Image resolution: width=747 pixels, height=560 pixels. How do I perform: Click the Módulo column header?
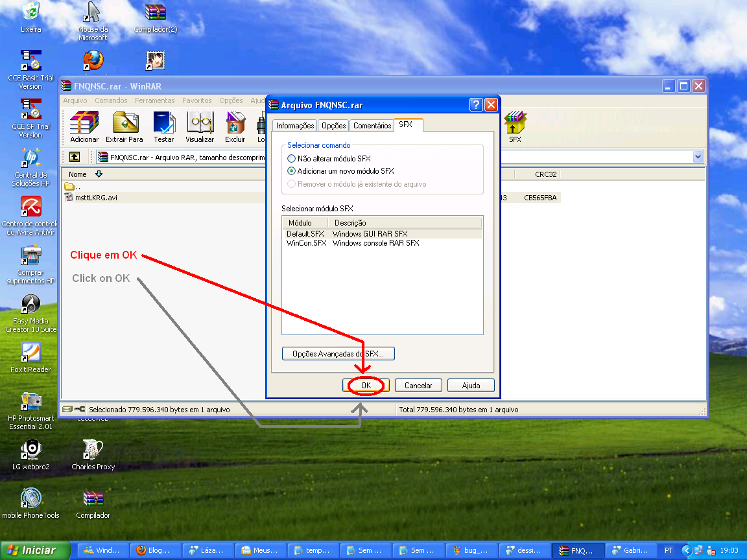305,223
